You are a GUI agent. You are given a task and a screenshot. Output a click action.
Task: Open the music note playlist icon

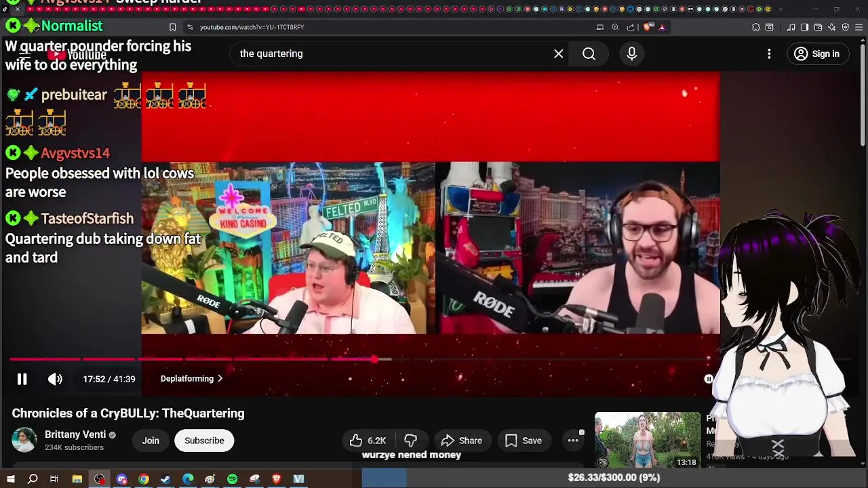click(791, 27)
